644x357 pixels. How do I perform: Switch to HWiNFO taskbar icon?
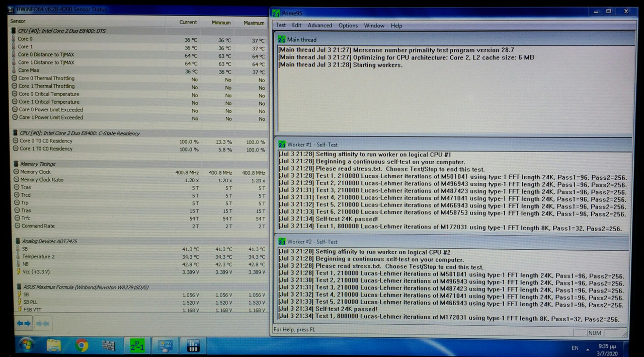[x=193, y=346]
